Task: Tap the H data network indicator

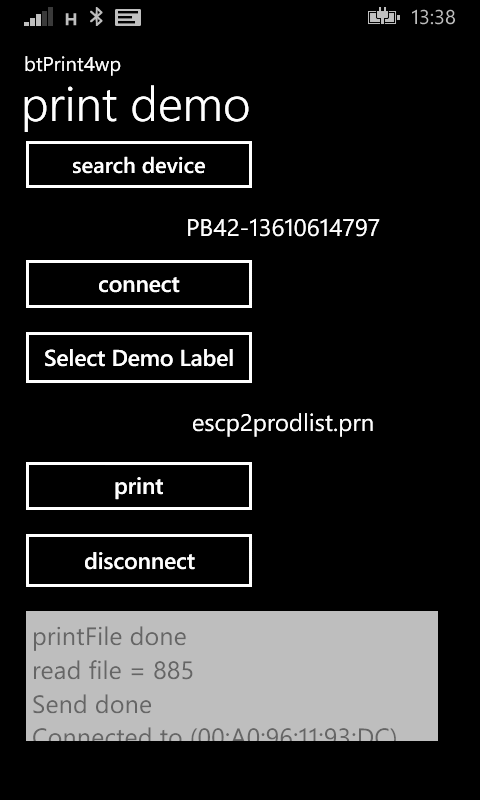Action: click(x=71, y=19)
